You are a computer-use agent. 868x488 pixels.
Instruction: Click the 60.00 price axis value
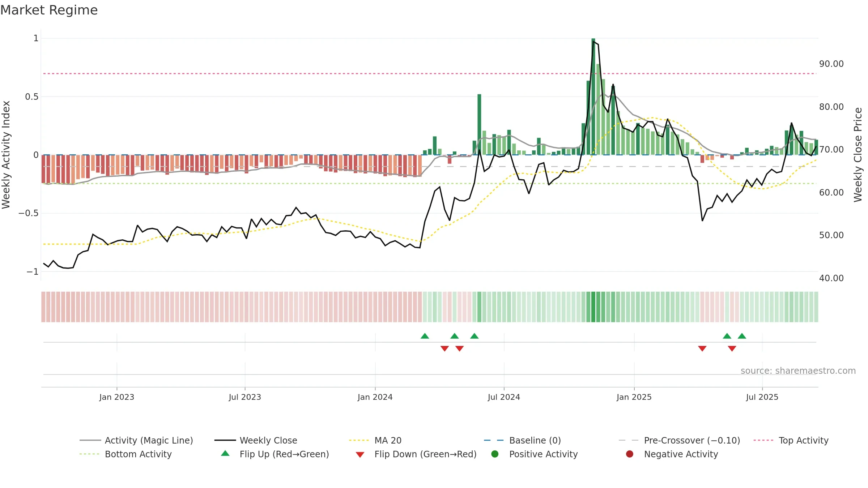click(x=831, y=193)
